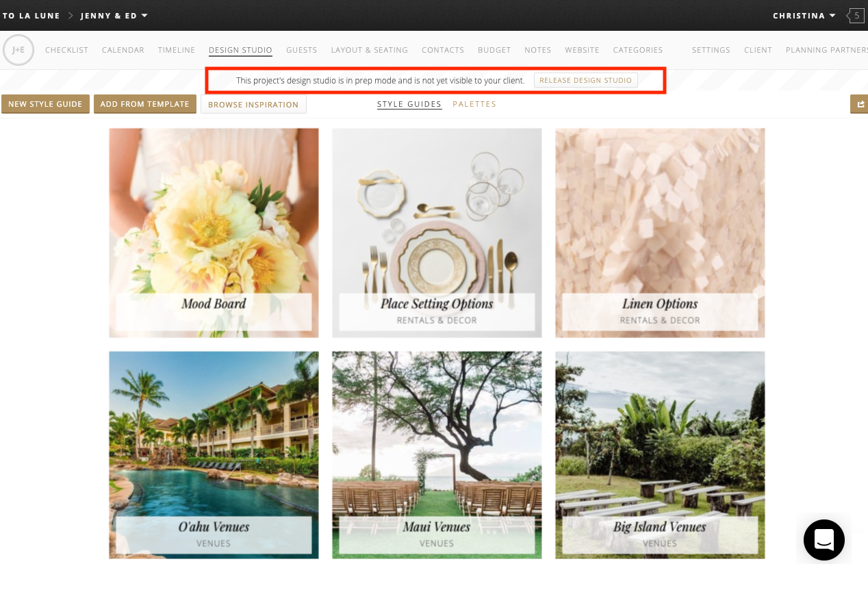Switch to the Palettes tab
This screenshot has width=868, height=592.
(x=474, y=104)
